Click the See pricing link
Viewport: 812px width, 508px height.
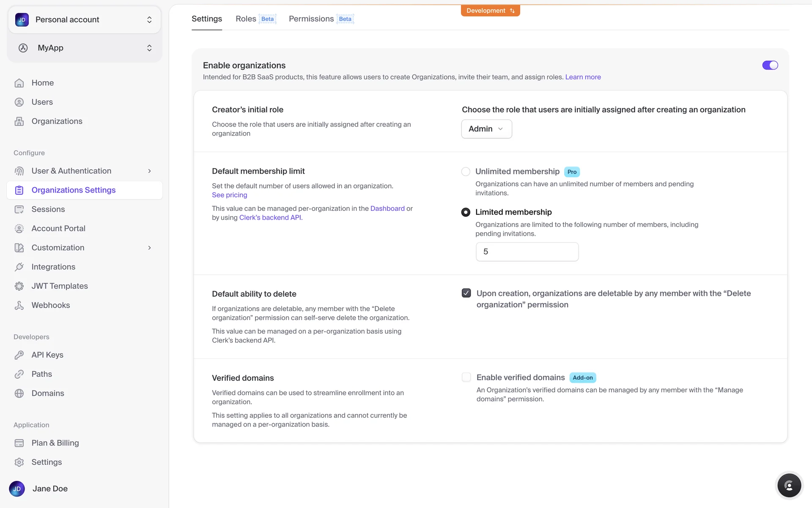click(229, 195)
